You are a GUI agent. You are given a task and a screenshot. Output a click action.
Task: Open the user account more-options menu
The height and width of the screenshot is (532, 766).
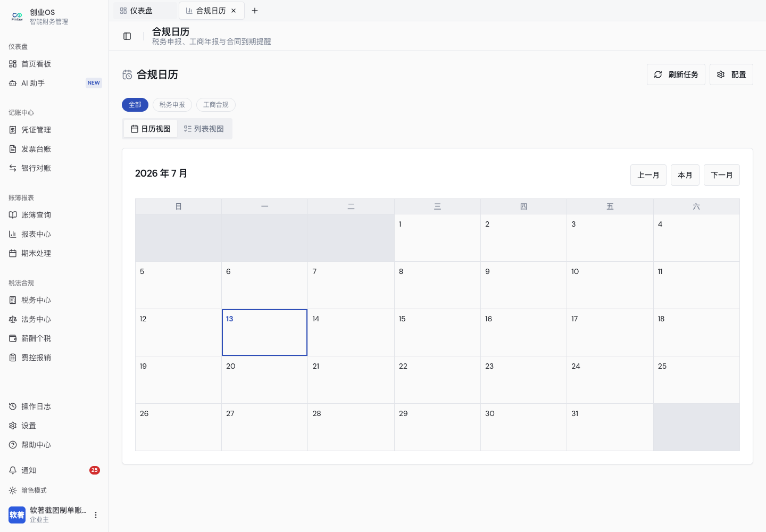pyautogui.click(x=96, y=515)
